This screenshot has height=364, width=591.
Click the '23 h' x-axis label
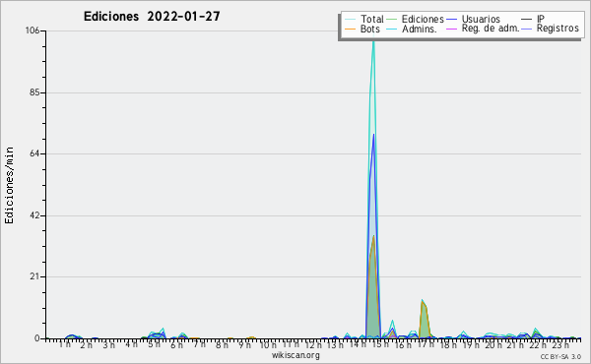560,344
